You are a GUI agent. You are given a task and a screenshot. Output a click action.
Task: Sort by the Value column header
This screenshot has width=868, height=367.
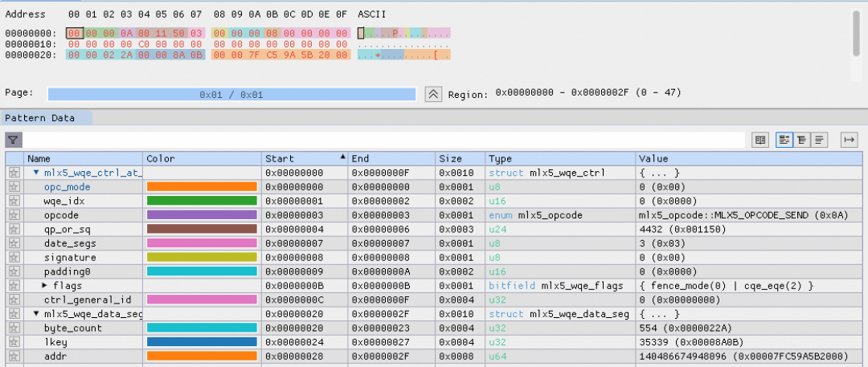pos(749,159)
